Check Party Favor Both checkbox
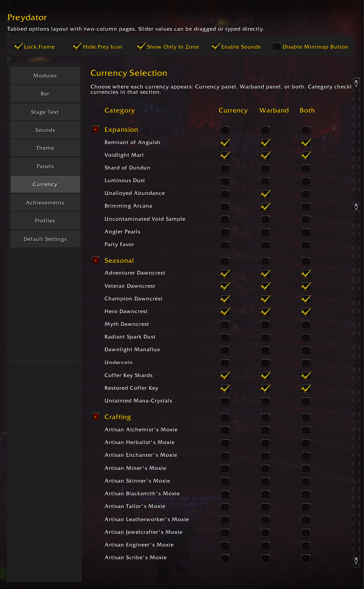 (306, 245)
